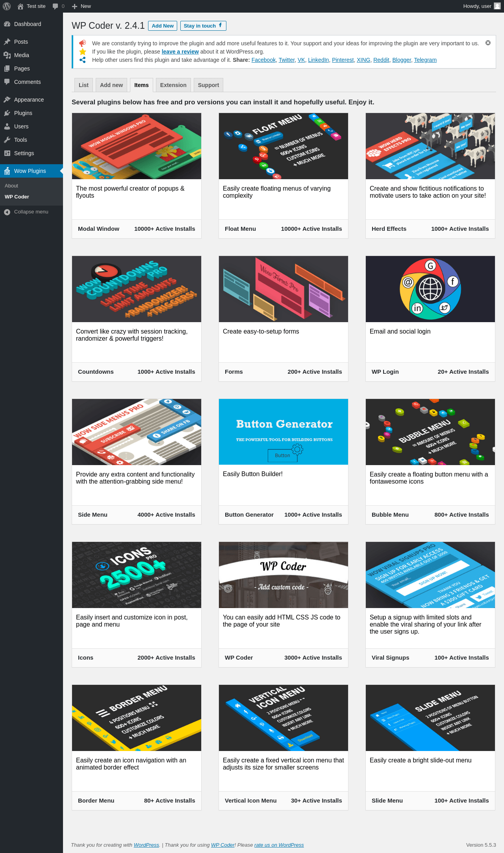Open the Support tab
The image size is (504, 853).
tap(208, 85)
